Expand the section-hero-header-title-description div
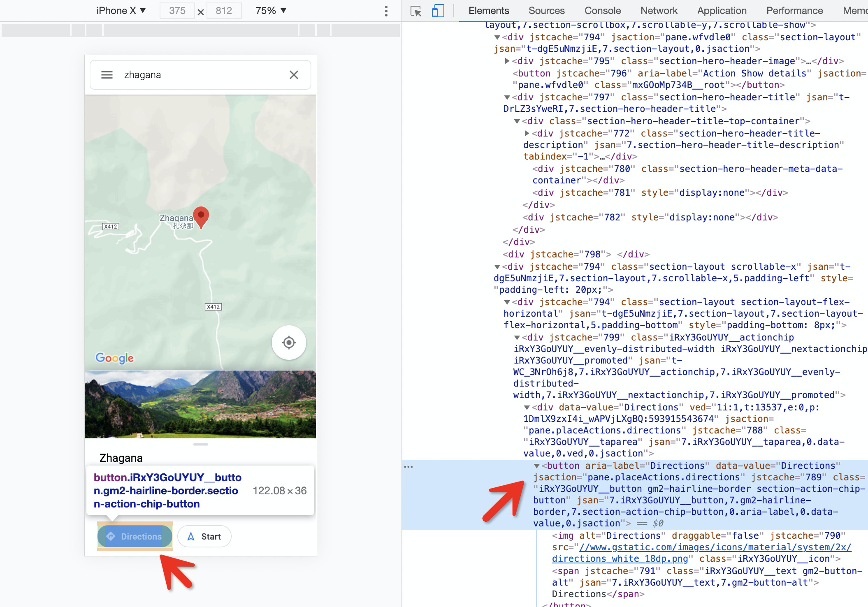 pos(527,133)
